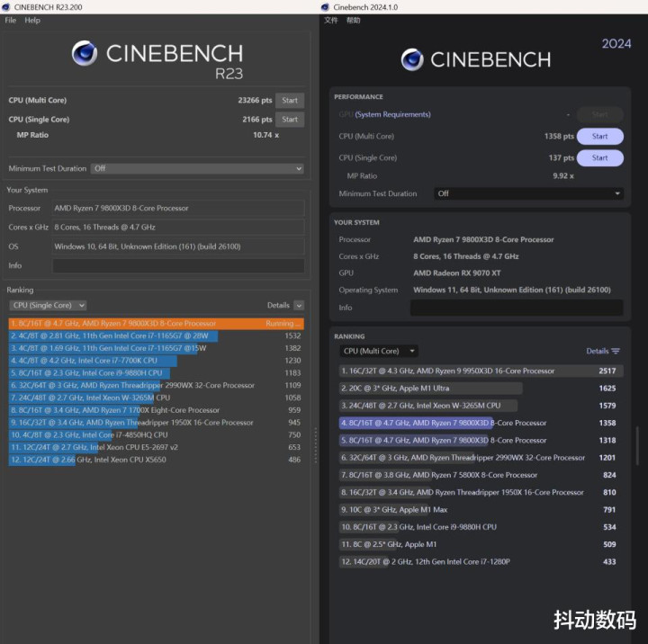
Task: Click disabled GPU Start button in Cinebench 2024
Action: click(x=599, y=114)
